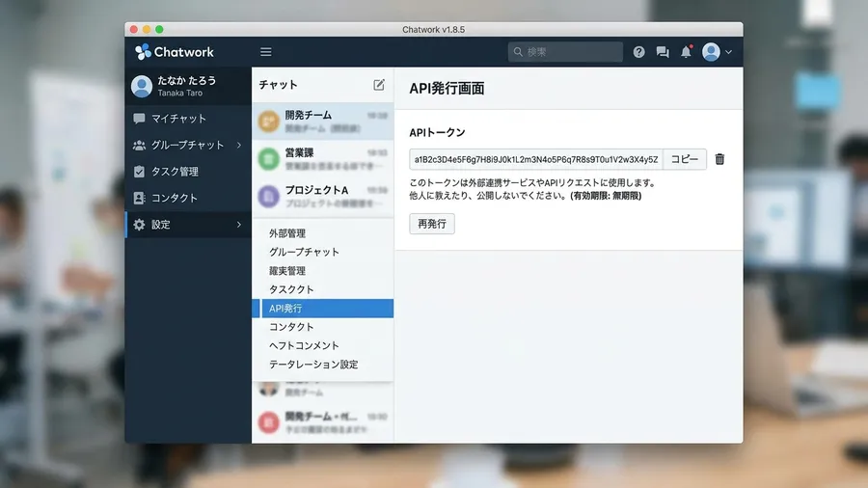
Task: Click the マイチャット speech bubble icon
Action: [x=139, y=119]
